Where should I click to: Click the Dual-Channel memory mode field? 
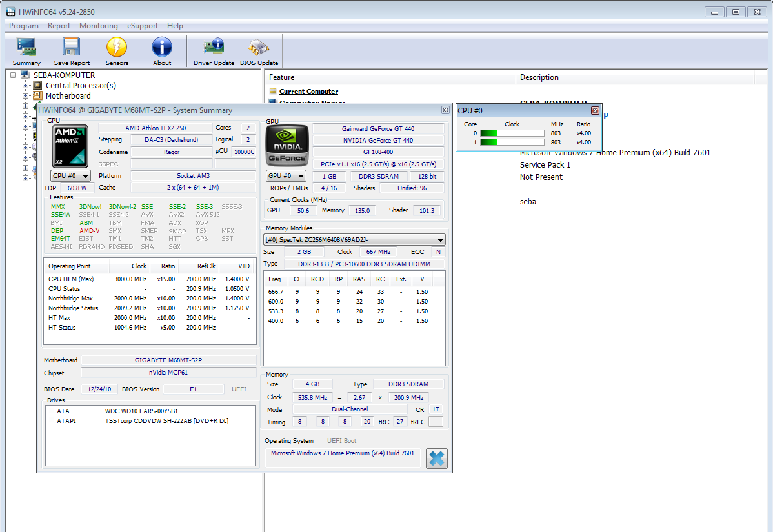[x=350, y=409]
